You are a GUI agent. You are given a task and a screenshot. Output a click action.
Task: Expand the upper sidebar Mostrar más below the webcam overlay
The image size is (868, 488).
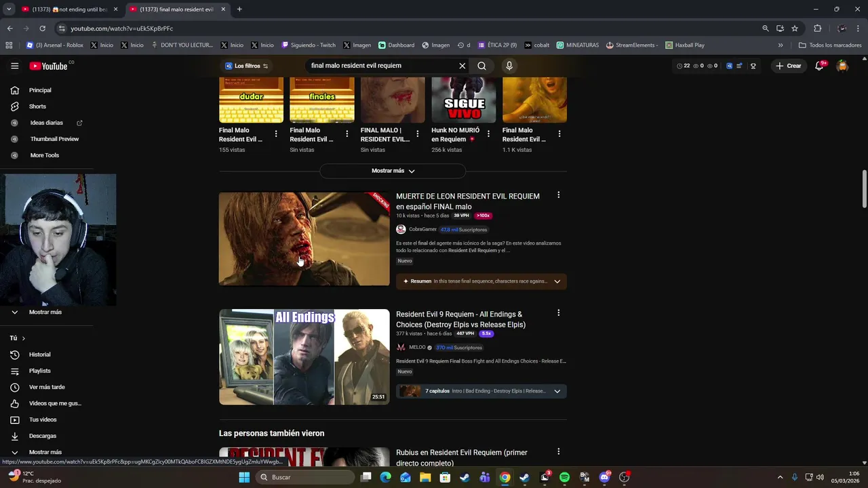click(45, 312)
